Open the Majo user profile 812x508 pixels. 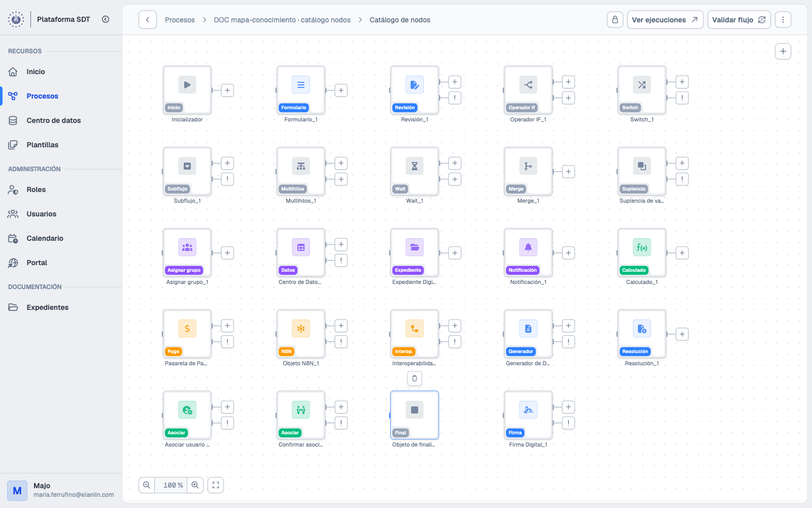(61, 490)
